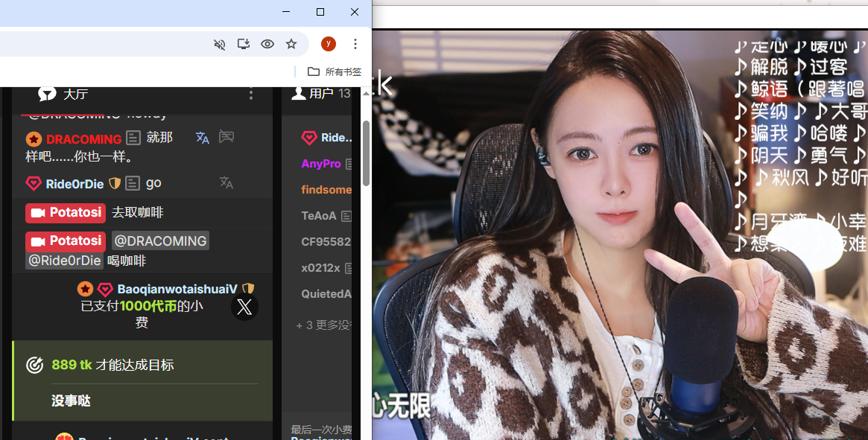The width and height of the screenshot is (868, 440).
Task: Click the @DRACOMING mention in Potatosi's message
Action: click(160, 241)
